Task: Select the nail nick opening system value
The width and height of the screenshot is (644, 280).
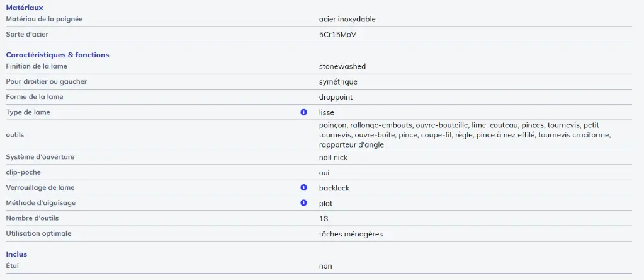Action: coord(333,157)
